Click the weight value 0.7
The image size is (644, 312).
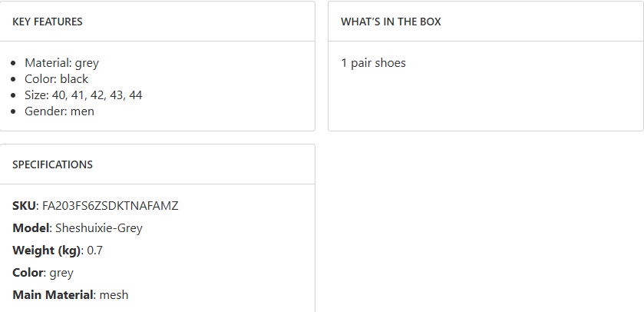click(95, 251)
